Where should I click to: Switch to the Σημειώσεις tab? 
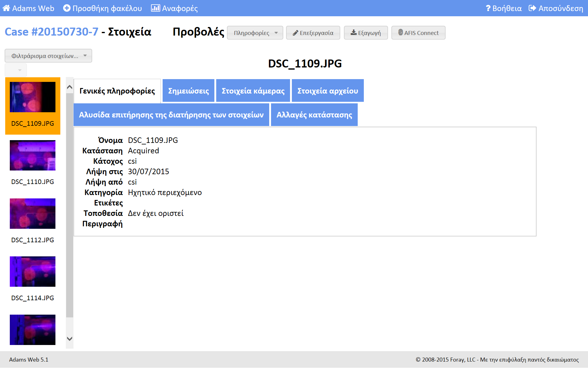(188, 91)
